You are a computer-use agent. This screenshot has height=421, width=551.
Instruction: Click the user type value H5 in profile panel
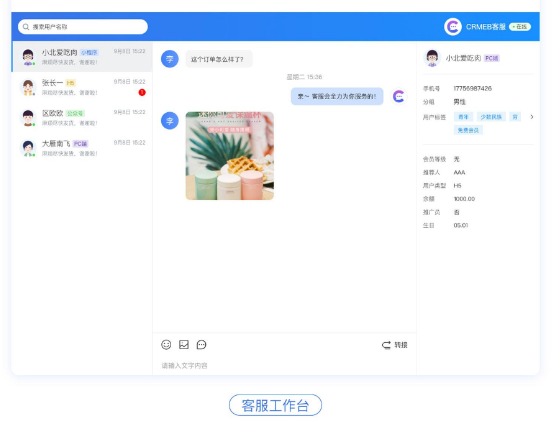[457, 186]
